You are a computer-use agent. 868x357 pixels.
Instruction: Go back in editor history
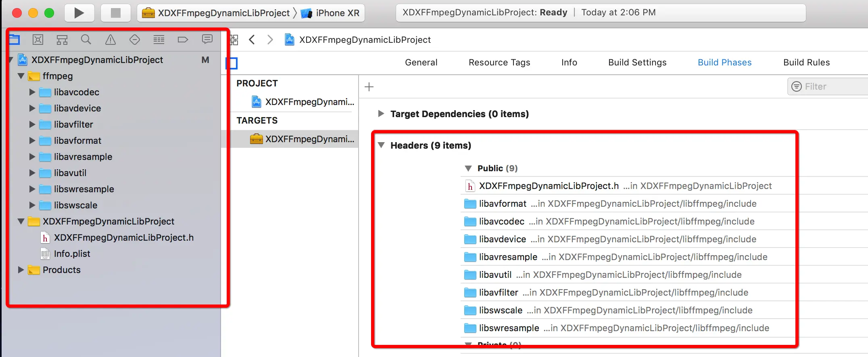click(252, 40)
